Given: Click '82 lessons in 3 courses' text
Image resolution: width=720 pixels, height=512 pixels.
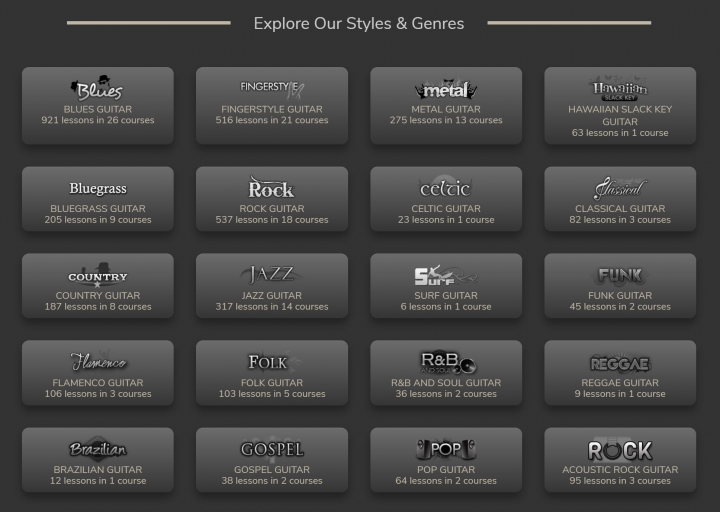Looking at the screenshot, I should pyautogui.click(x=620, y=220).
